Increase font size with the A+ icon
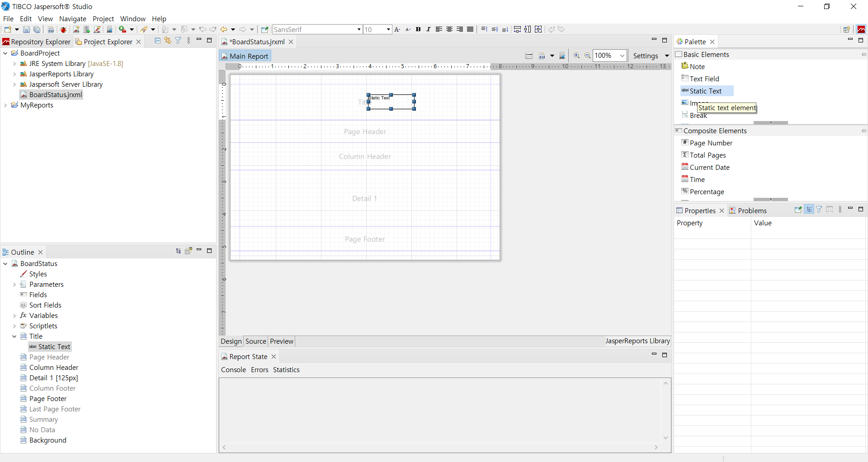 click(x=397, y=29)
